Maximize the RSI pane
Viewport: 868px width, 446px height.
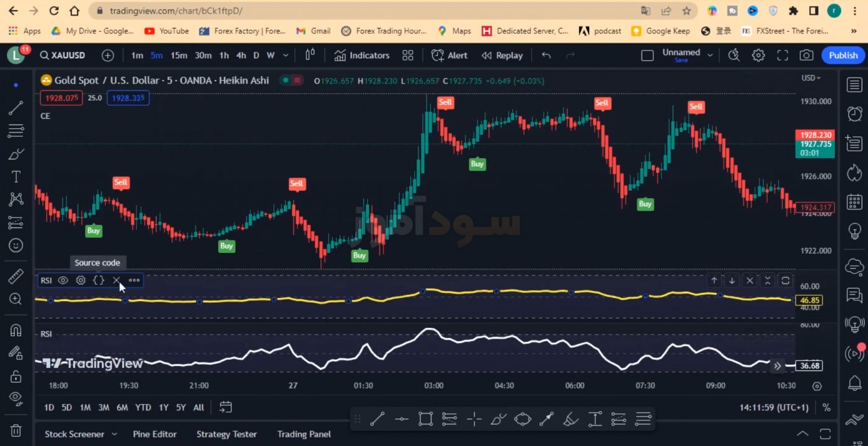pyautogui.click(x=786, y=281)
